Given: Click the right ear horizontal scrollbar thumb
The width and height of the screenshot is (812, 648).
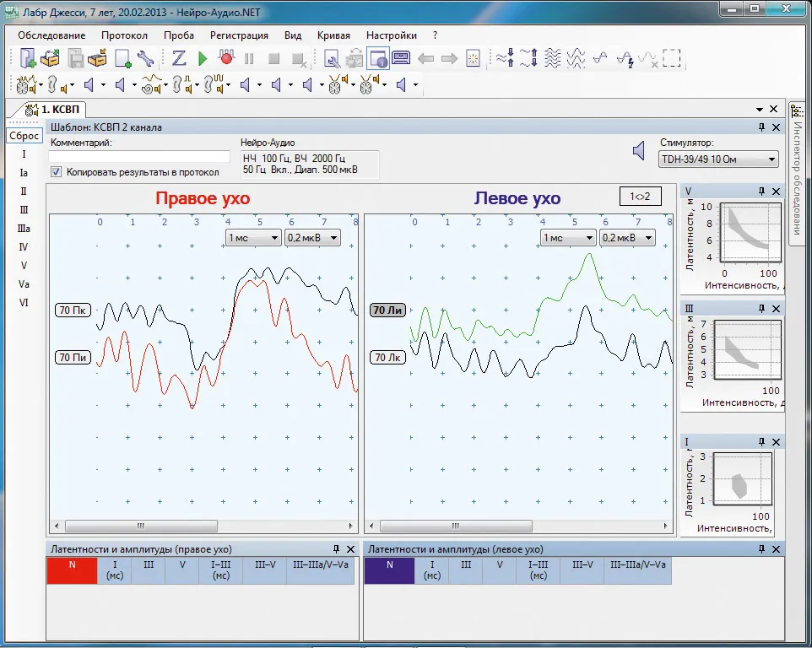Looking at the screenshot, I should pyautogui.click(x=141, y=526).
